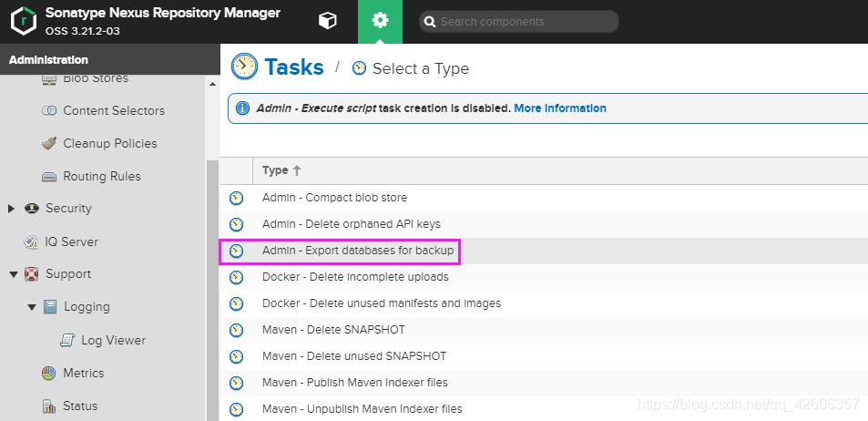Image resolution: width=868 pixels, height=421 pixels.
Task: Open Routing Rules in sidebar
Action: tap(102, 176)
